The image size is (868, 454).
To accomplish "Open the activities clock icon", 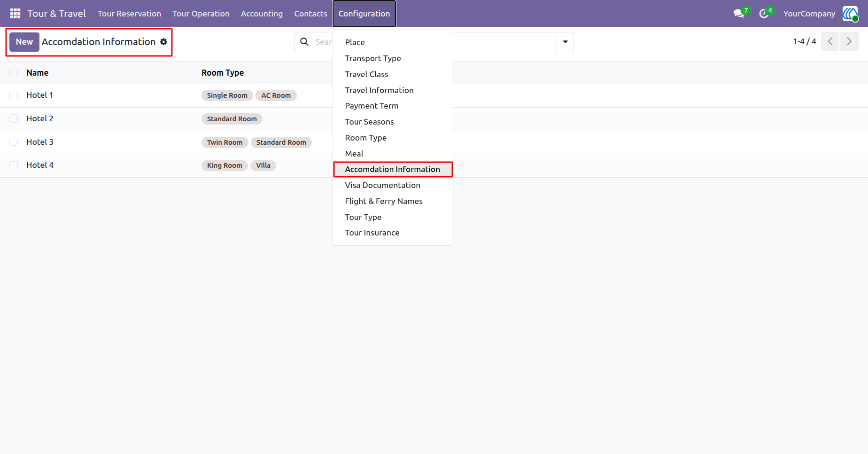I will click(x=764, y=14).
